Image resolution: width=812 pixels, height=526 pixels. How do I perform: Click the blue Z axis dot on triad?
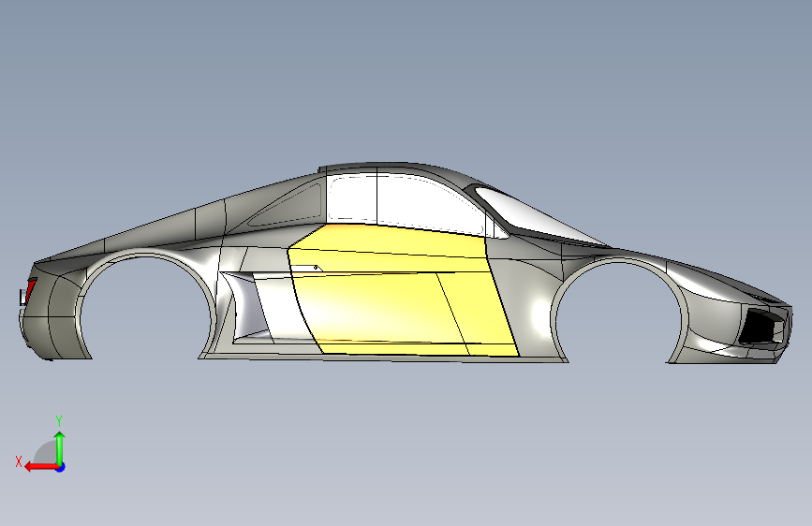pos(61,467)
